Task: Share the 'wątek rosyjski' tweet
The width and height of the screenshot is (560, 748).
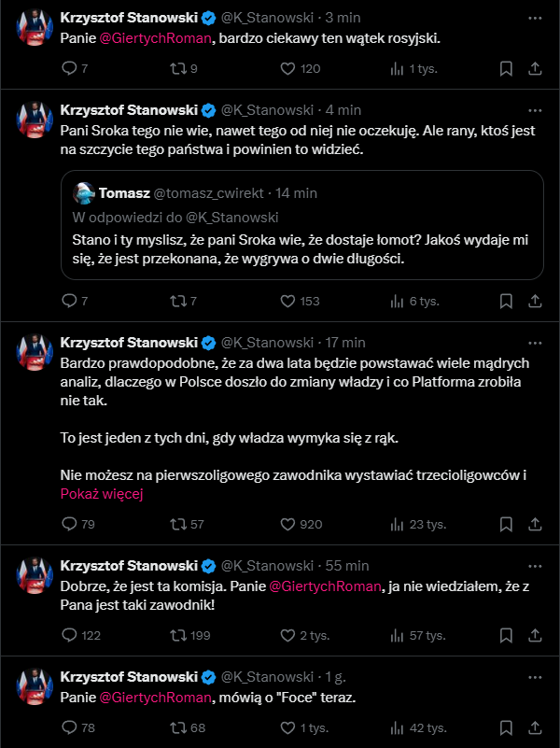Action: (536, 68)
